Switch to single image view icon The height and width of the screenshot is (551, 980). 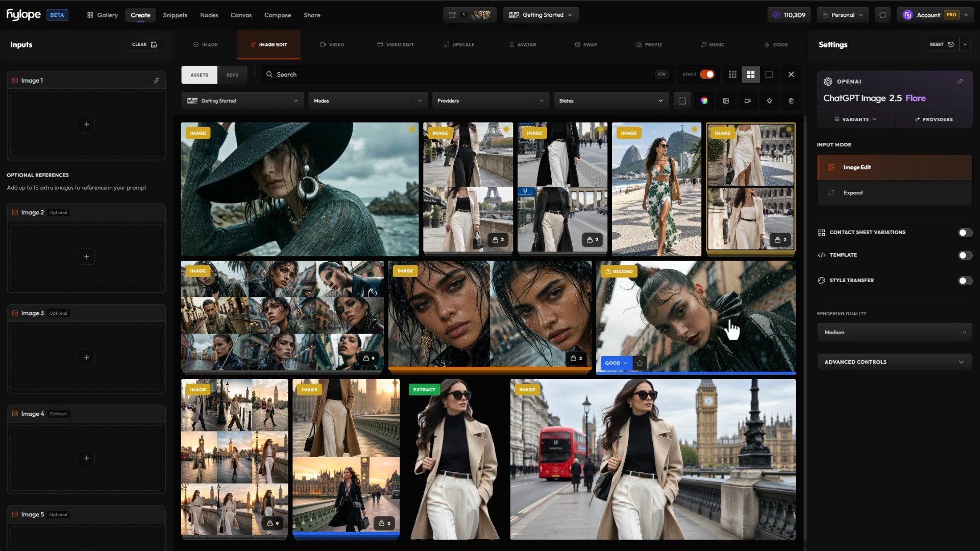point(769,74)
